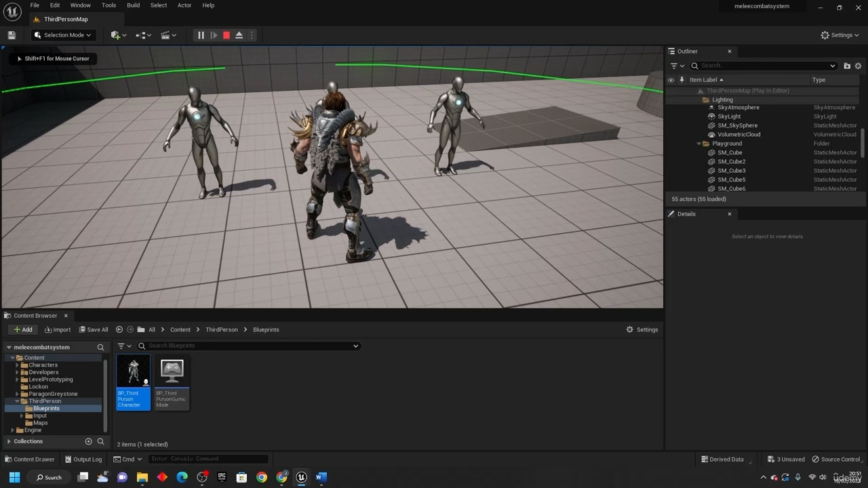Open the cinematics clapperboard dropdown
The width and height of the screenshot is (868, 488).
point(168,35)
